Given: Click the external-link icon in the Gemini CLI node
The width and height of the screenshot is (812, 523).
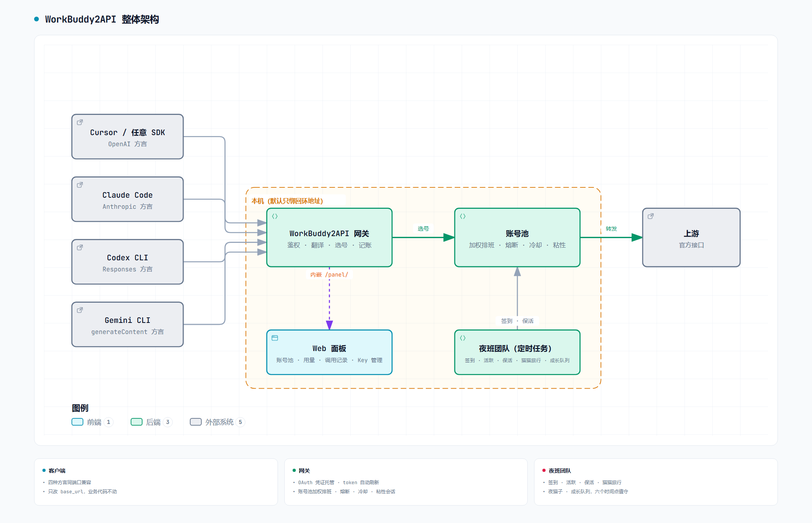Looking at the screenshot, I should (x=80, y=310).
